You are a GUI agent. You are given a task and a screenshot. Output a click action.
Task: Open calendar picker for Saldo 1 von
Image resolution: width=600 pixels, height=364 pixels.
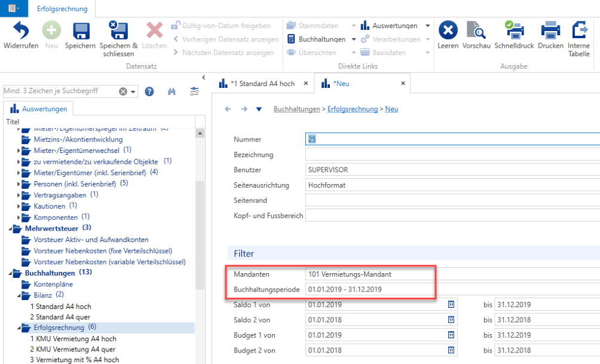451,305
